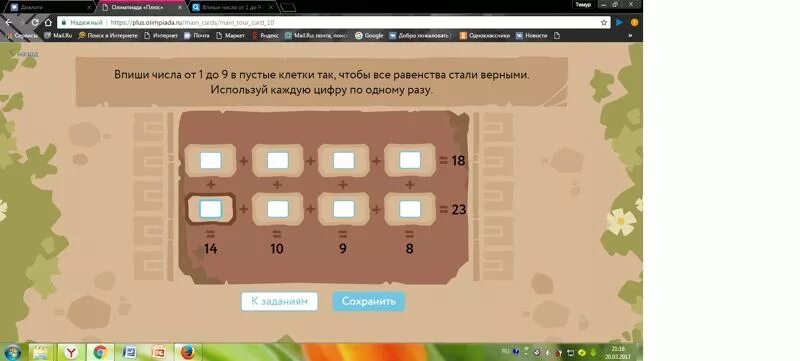
Task: Open the 'Почта' bookmark
Action: click(197, 36)
